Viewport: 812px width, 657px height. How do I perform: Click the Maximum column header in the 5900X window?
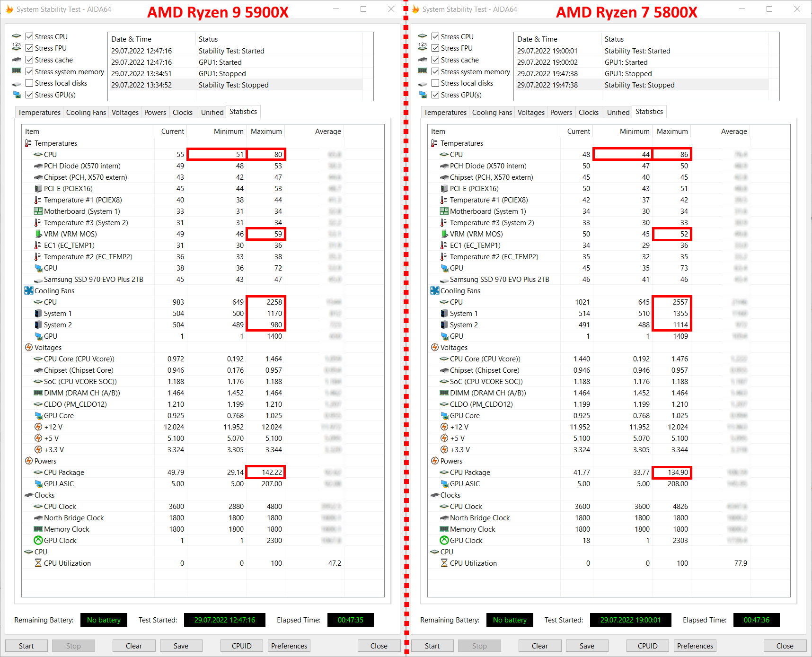(265, 131)
